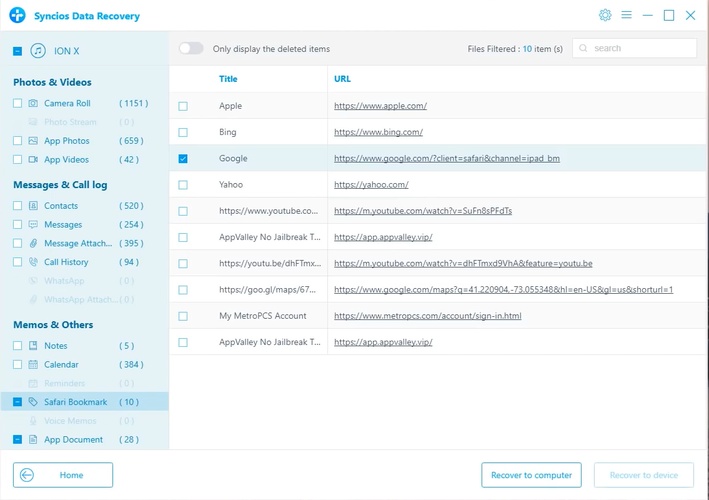Open the google.com safari client link

pyautogui.click(x=447, y=158)
